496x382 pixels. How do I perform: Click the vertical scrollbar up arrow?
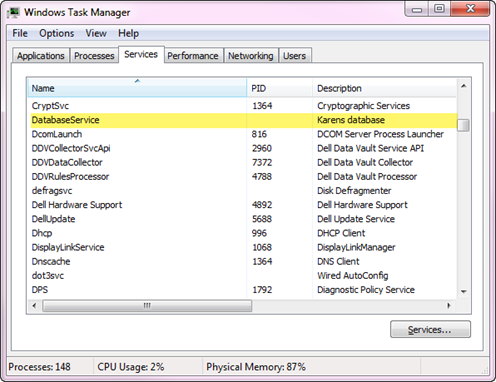point(463,86)
